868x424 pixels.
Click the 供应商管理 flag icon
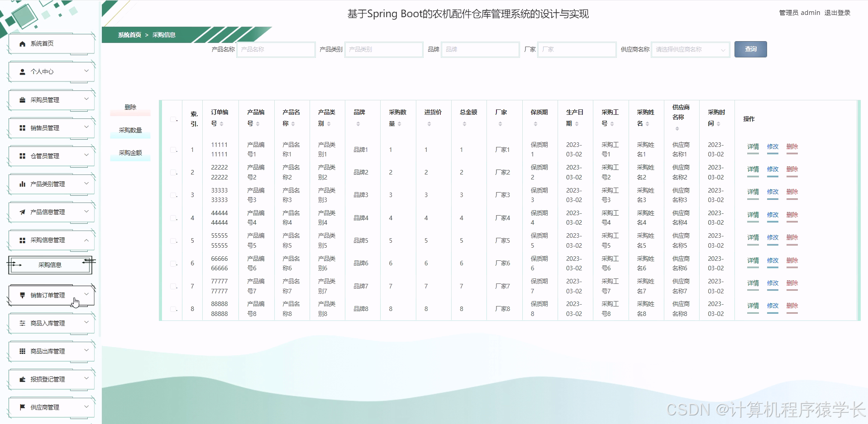click(x=21, y=407)
